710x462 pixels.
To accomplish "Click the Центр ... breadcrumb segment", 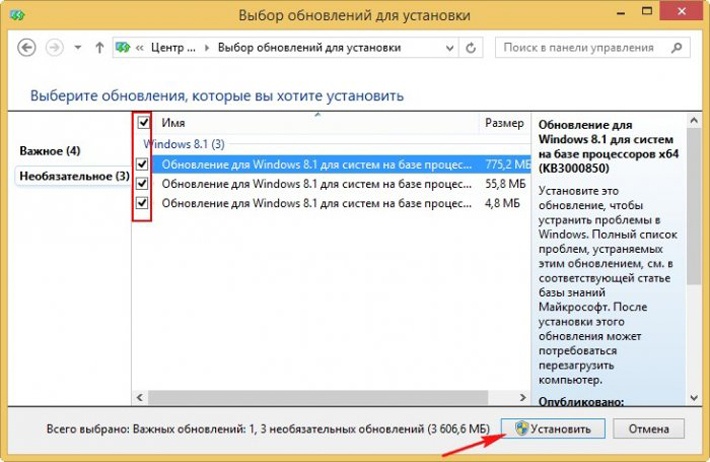I will (173, 48).
